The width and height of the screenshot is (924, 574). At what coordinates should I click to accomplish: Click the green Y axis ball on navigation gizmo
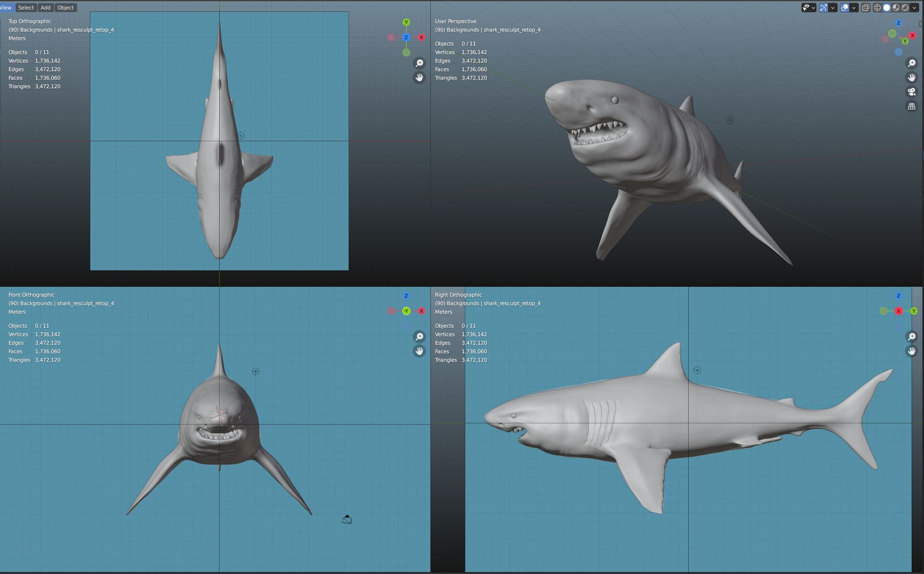tap(905, 41)
